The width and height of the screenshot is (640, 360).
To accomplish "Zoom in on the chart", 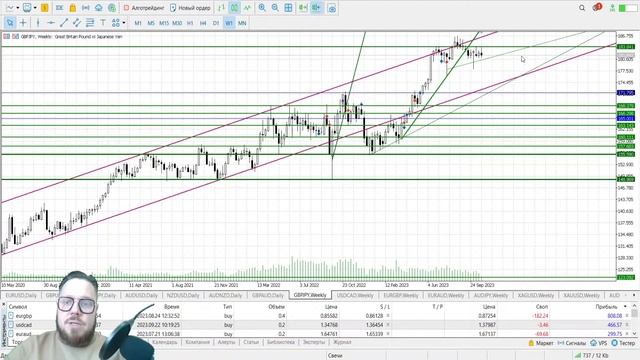I will click(262, 8).
